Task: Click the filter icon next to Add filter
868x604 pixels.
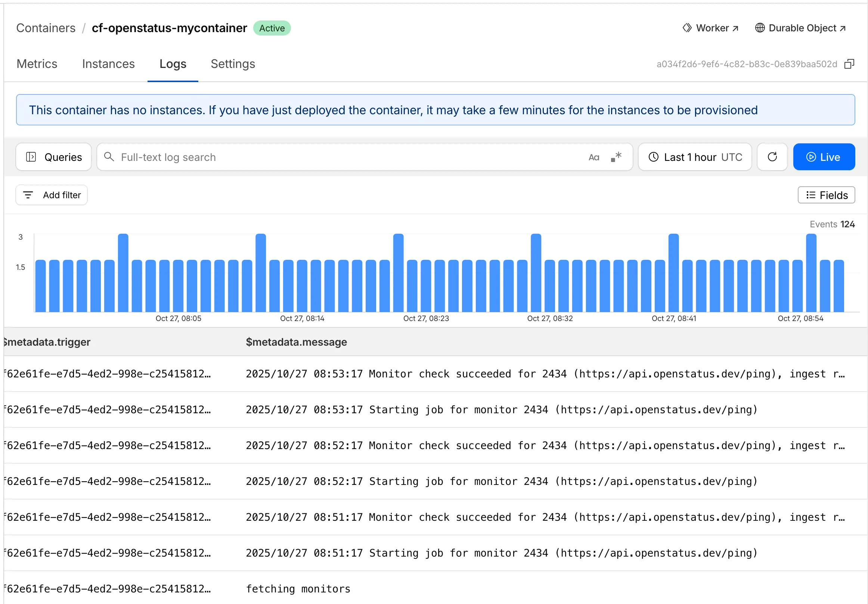Action: tap(28, 195)
